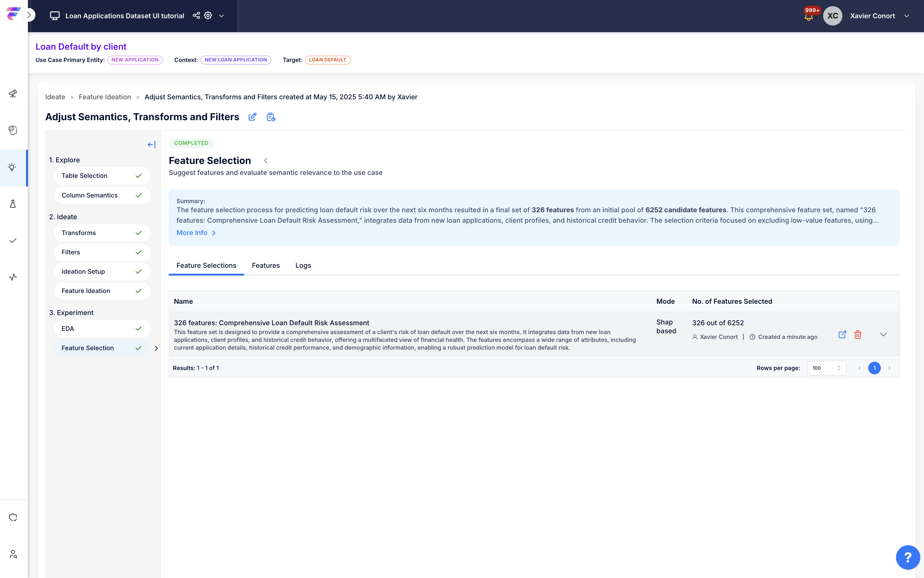
Task: Open the Ideation Setup step
Action: point(102,271)
